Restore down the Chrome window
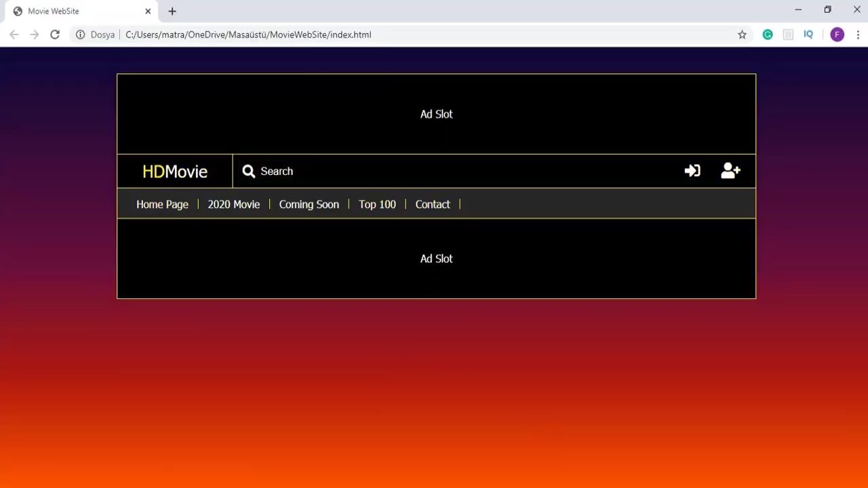The height and width of the screenshot is (488, 868). click(827, 9)
